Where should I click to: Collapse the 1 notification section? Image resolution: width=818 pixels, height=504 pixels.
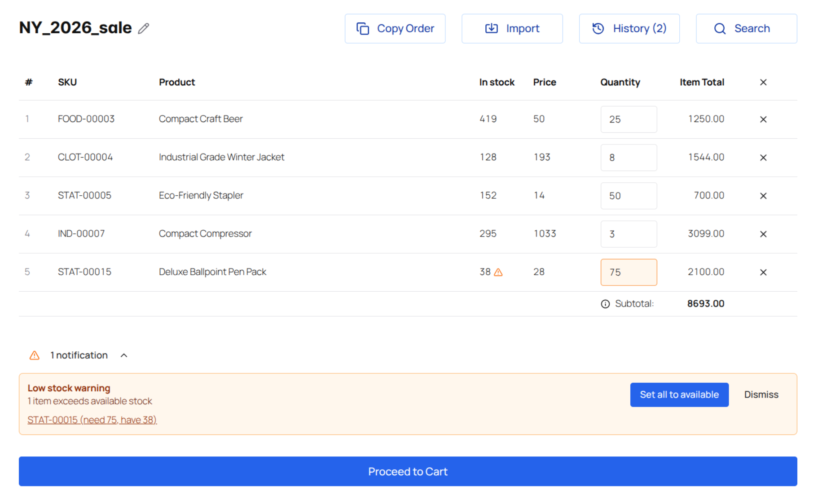coord(124,355)
